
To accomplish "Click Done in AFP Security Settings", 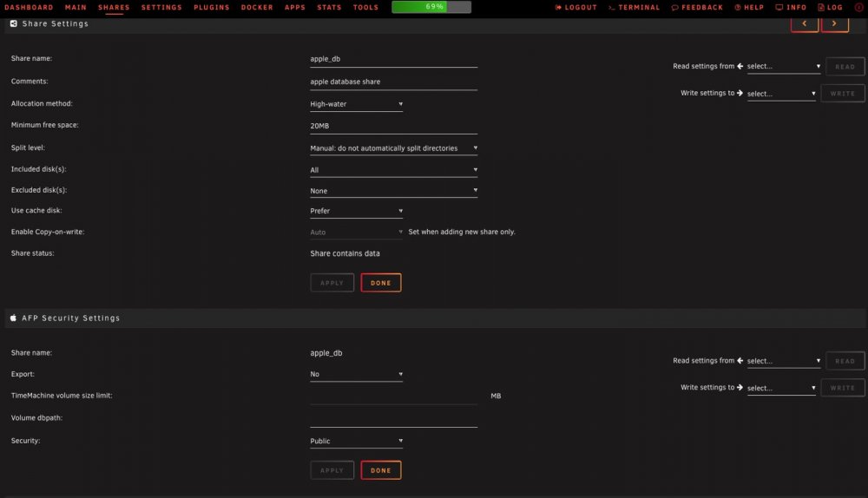I will (x=381, y=470).
